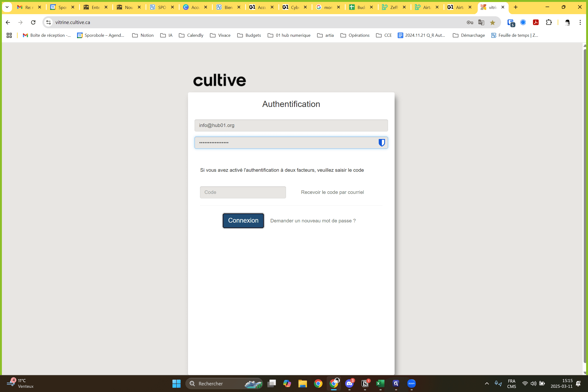The height and width of the screenshot is (392, 588).
Task: Click the Connexion button
Action: (243, 220)
